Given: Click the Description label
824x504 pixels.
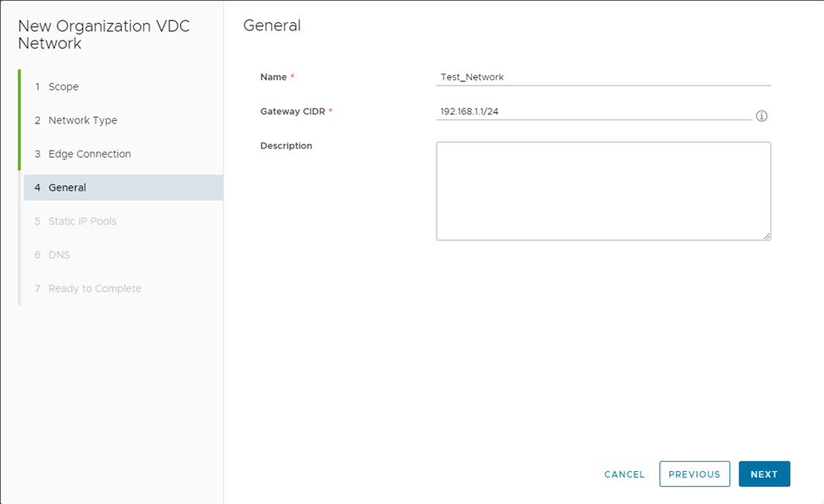Looking at the screenshot, I should [286, 145].
